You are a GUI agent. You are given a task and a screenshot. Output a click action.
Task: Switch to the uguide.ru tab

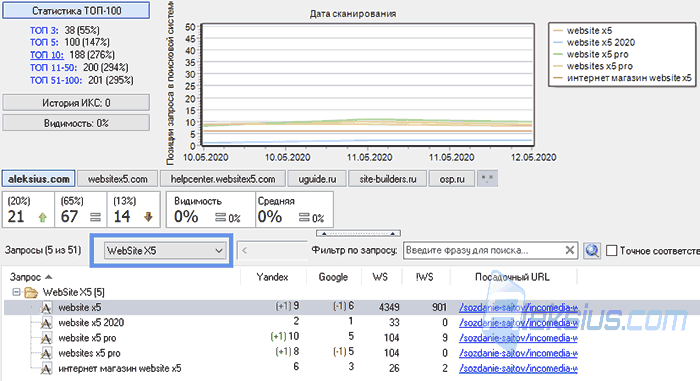tap(317, 179)
